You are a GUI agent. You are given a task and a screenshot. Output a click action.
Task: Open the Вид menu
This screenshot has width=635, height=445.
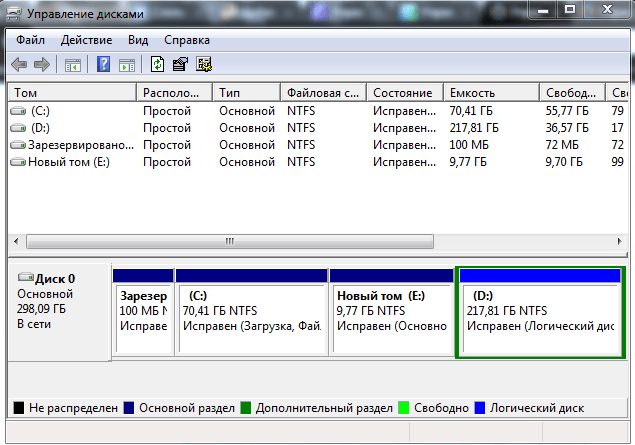[x=138, y=40]
